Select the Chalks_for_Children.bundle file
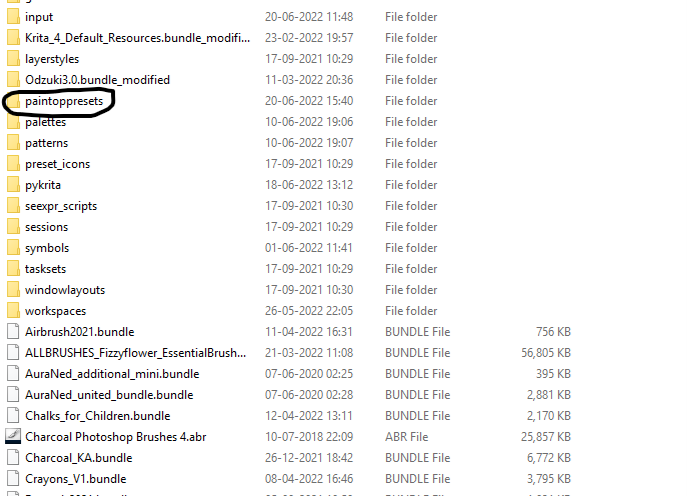Viewport: 687px width, 496px height. [x=98, y=416]
